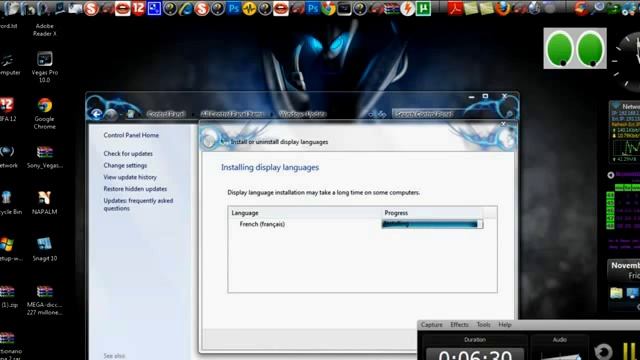Open View update history
The width and height of the screenshot is (640, 360).
click(130, 177)
